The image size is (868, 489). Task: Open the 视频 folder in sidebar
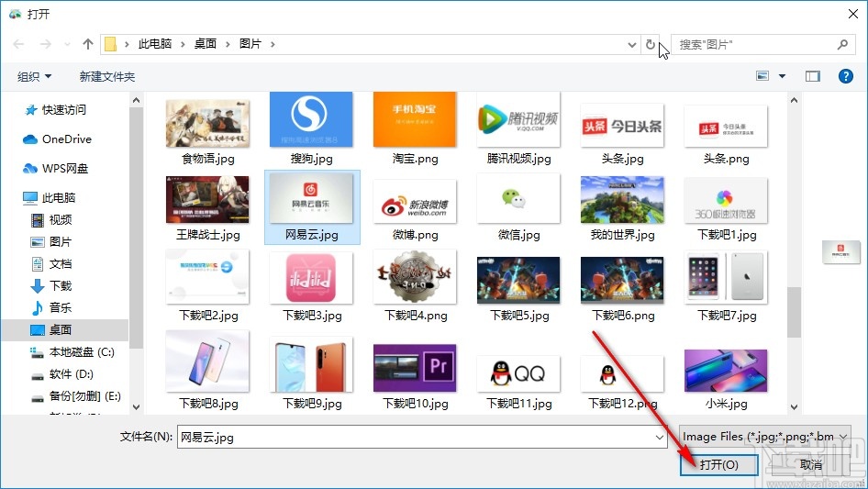[51, 220]
